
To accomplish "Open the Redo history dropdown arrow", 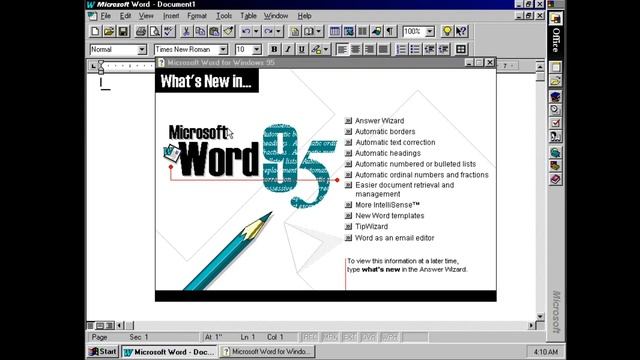I will pos(278,31).
